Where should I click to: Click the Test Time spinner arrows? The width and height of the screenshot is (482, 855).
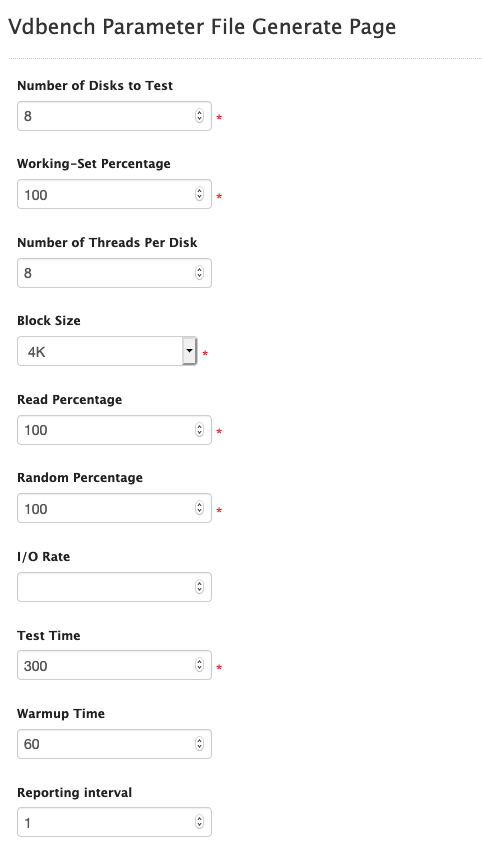coord(200,665)
